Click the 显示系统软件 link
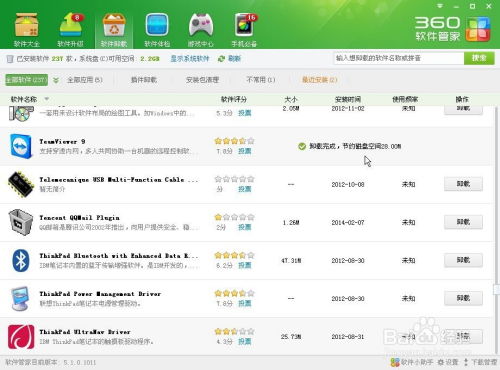 [x=190, y=59]
